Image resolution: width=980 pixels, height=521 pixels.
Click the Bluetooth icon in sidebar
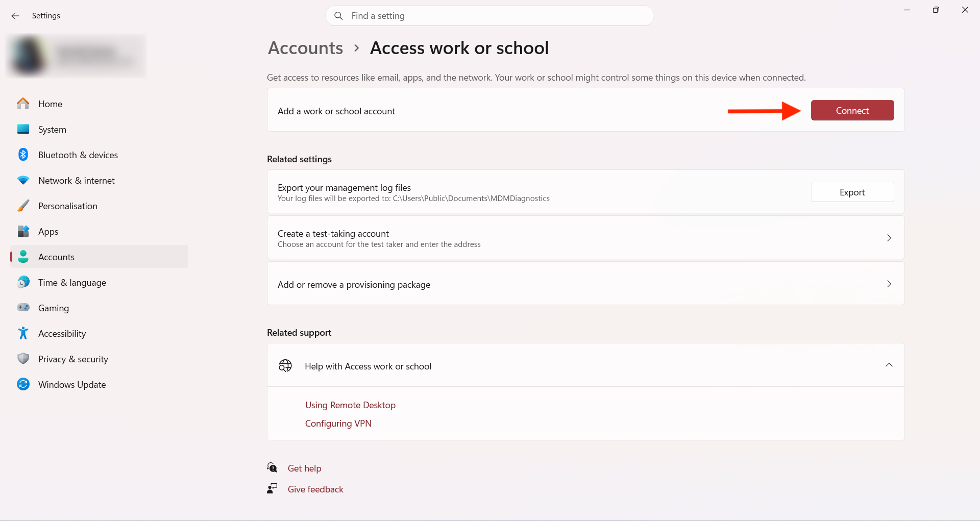23,155
